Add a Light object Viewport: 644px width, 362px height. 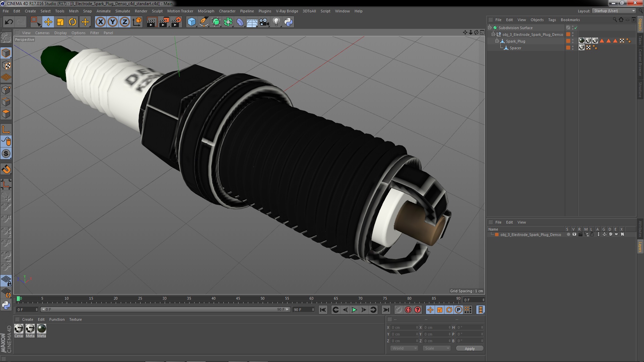[276, 22]
